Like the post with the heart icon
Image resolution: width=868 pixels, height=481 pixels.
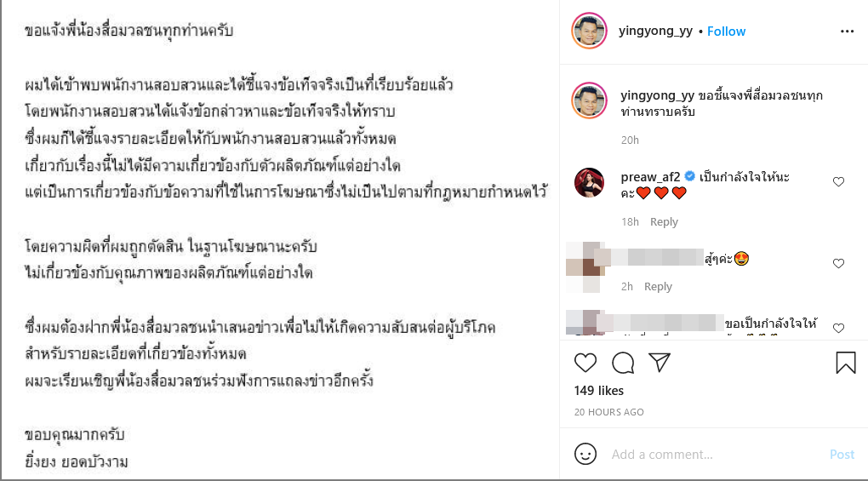pos(585,364)
